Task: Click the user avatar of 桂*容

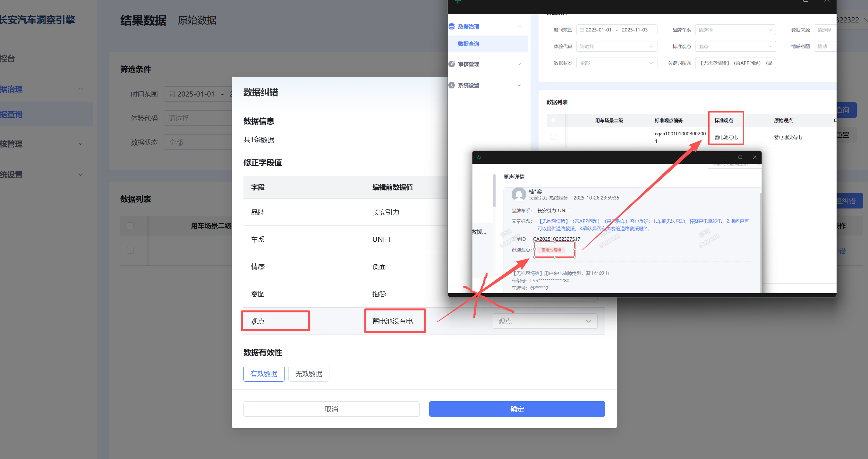Action: pyautogui.click(x=519, y=194)
